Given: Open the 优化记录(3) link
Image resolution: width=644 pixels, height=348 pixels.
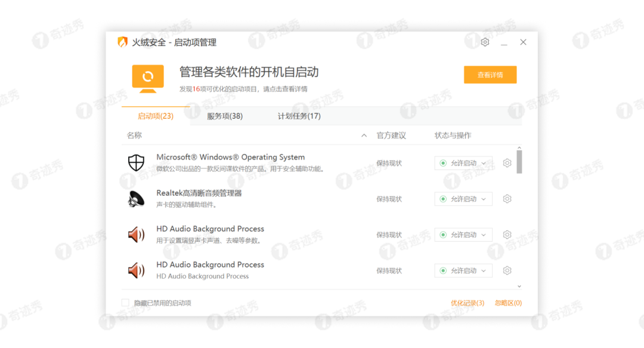Looking at the screenshot, I should [x=467, y=303].
